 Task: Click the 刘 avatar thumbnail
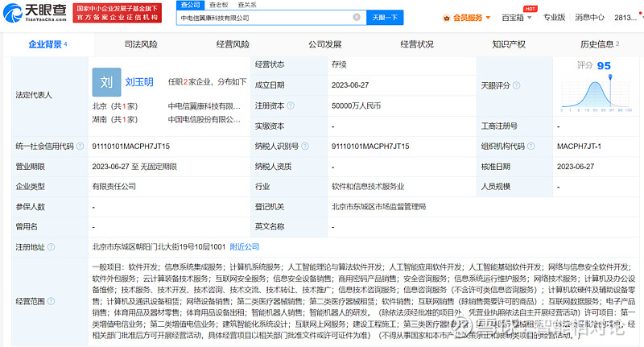(x=107, y=82)
